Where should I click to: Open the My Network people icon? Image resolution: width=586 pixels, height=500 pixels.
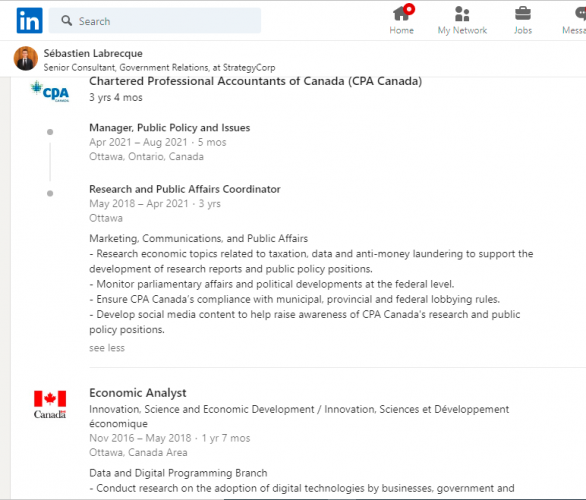(x=462, y=14)
